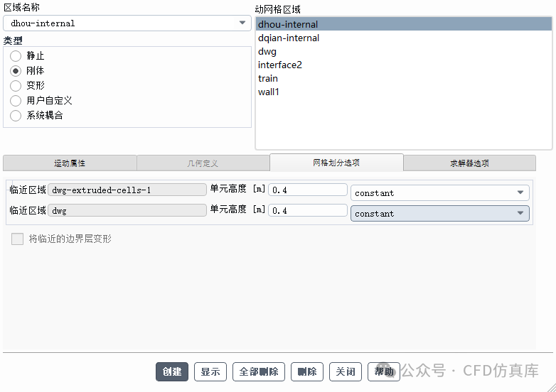The image size is (556, 392).
Task: Switch to the 网格划分选项 tab
Action: click(x=336, y=163)
